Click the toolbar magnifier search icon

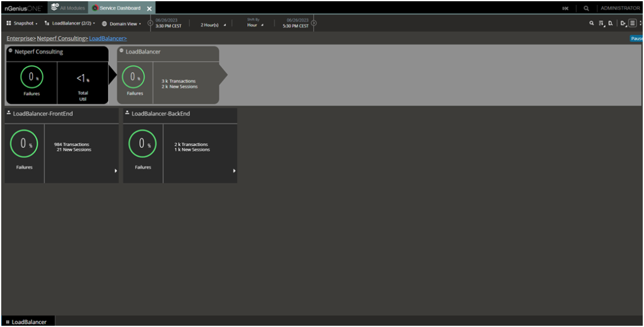[591, 23]
